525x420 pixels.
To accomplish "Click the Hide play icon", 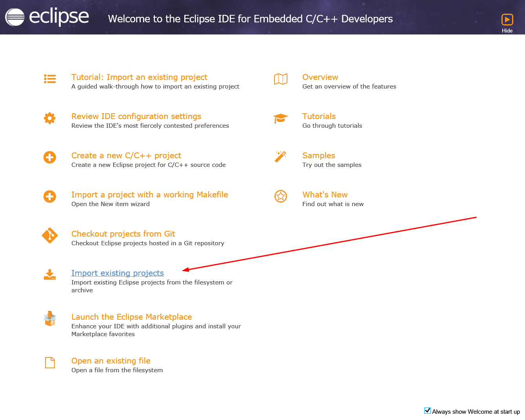I will 507,20.
